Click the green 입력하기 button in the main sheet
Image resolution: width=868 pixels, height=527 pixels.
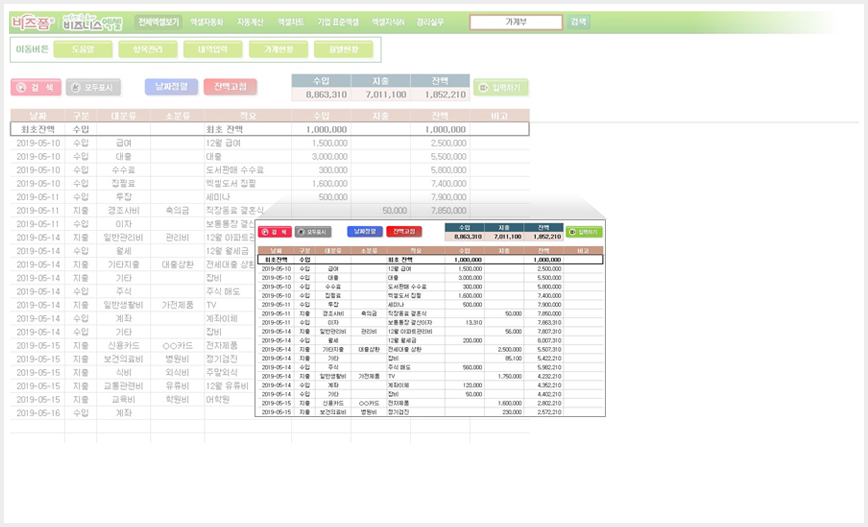[x=501, y=87]
